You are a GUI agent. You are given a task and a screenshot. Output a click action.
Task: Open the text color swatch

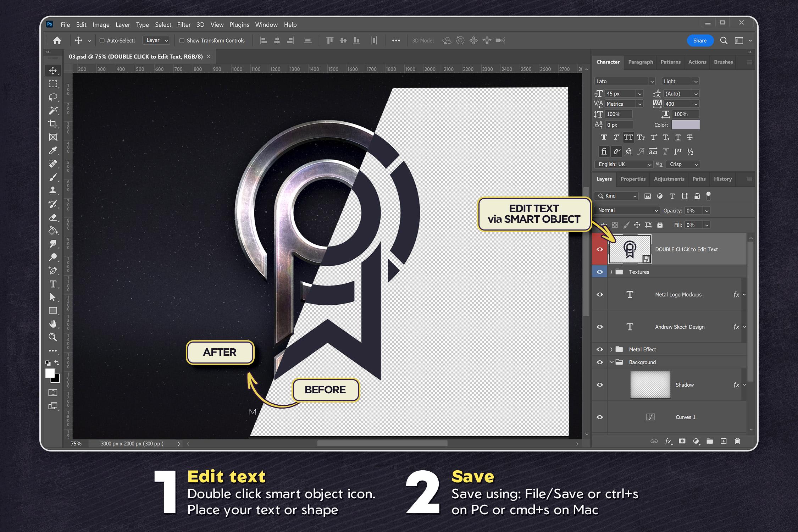(x=686, y=125)
